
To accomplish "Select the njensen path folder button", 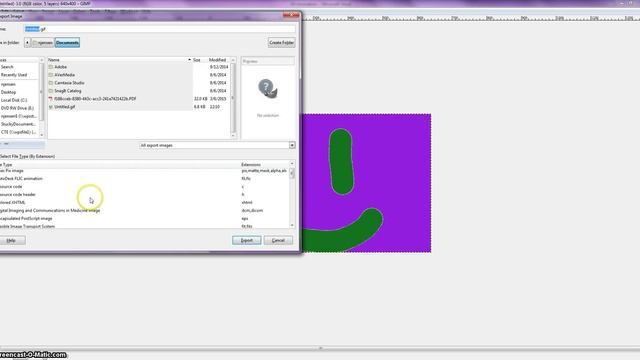I will click(x=43, y=42).
